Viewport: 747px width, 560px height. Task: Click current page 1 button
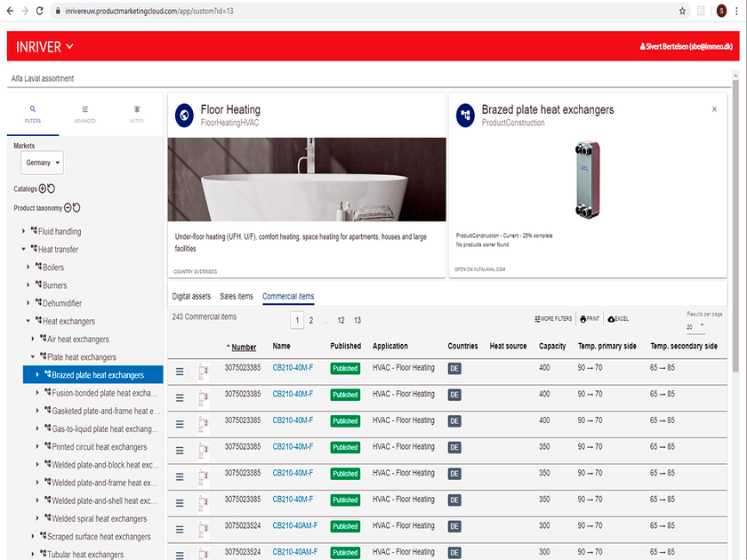click(x=297, y=321)
